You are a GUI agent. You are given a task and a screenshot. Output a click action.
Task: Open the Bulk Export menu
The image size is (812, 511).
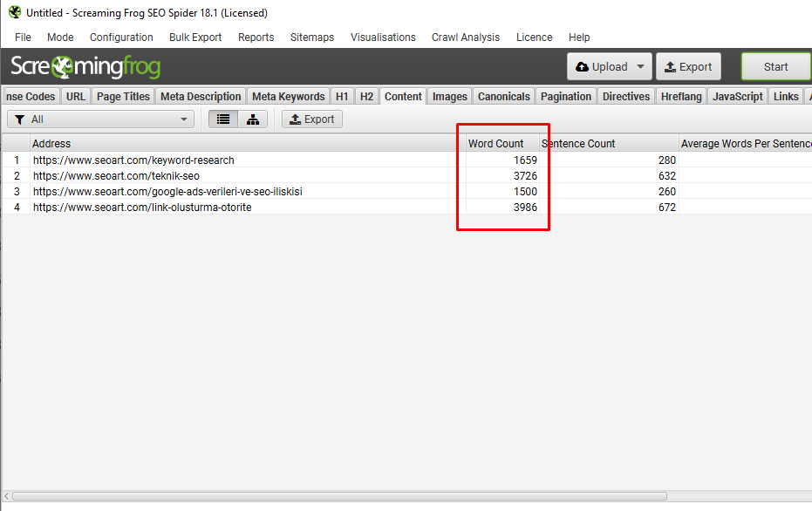point(195,37)
